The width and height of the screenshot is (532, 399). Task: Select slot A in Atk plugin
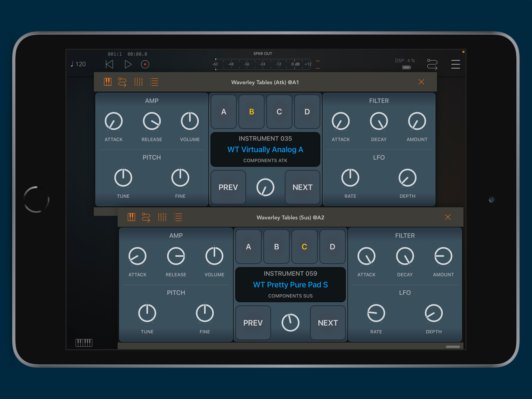point(224,112)
